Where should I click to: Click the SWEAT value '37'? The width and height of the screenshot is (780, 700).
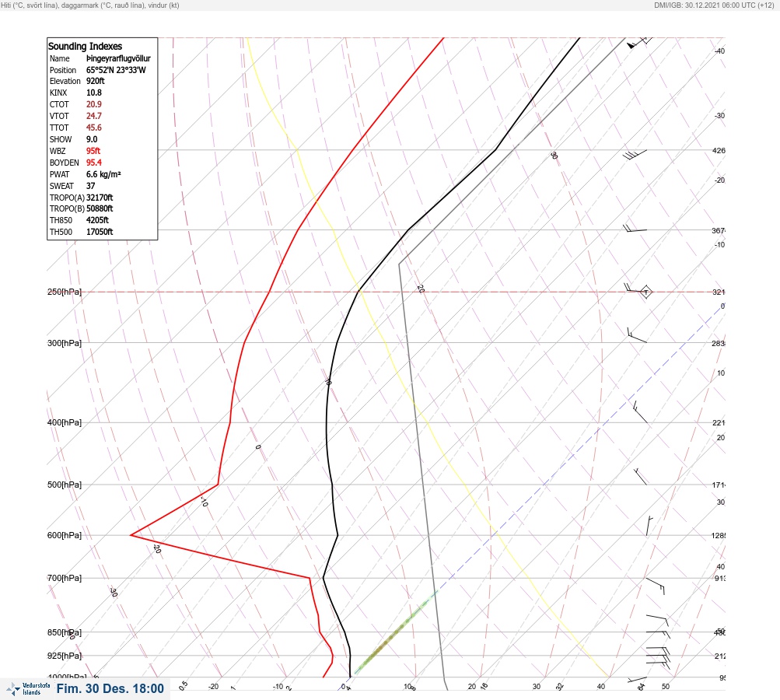[90, 186]
